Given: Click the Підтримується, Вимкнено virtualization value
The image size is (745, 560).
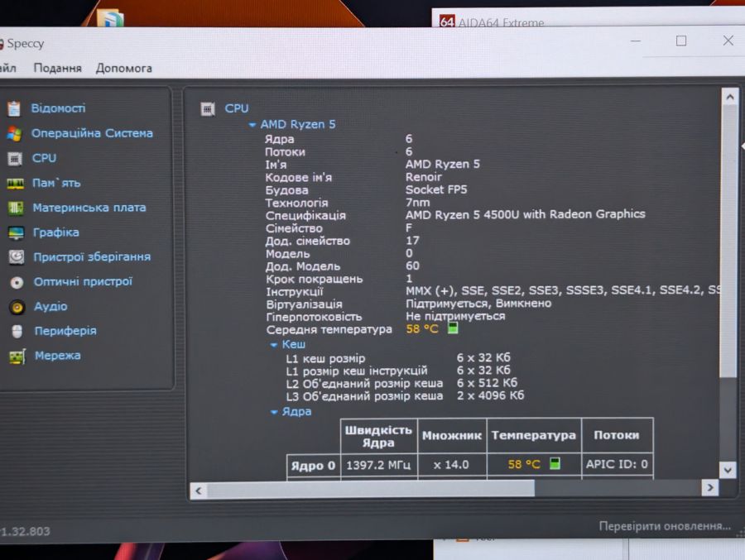Looking at the screenshot, I should [478, 304].
